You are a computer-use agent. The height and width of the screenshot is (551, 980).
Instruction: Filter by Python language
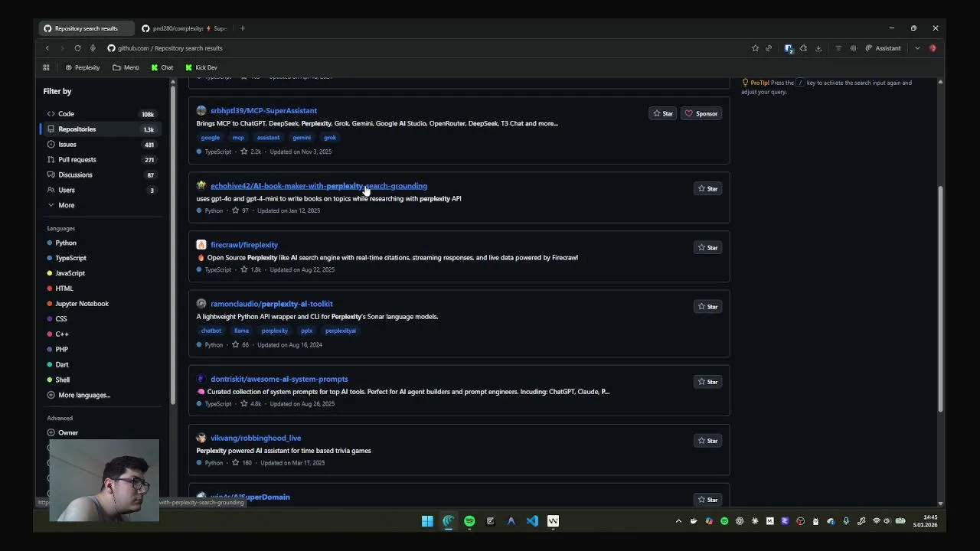[x=62, y=243]
